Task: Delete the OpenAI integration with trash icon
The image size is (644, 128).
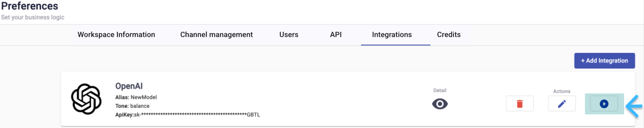Action: pos(520,104)
